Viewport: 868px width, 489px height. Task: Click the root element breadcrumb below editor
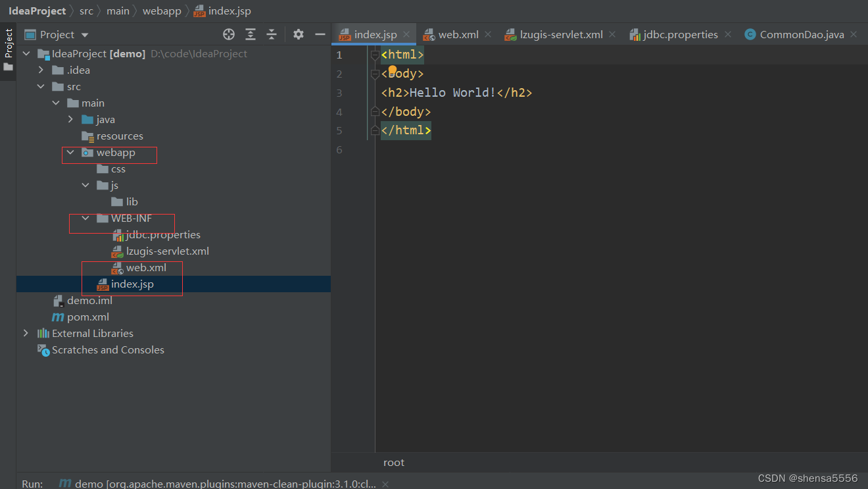point(394,462)
